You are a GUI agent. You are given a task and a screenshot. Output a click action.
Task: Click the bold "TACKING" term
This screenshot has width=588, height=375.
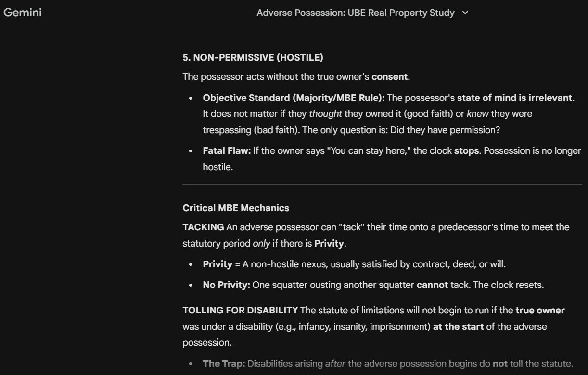click(203, 227)
